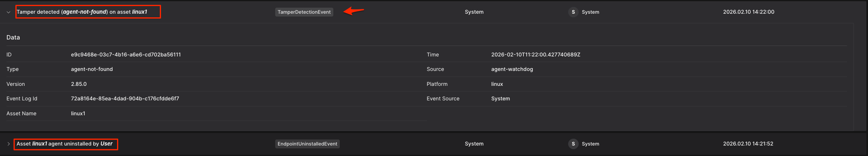Click timestamp 2026.02.10 14:21:52
The image size is (868, 156).
pyautogui.click(x=748, y=144)
